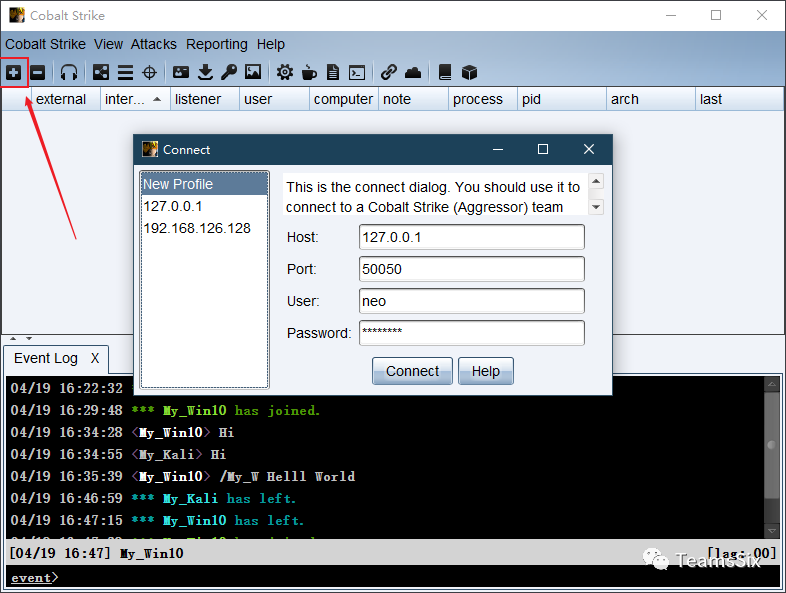The width and height of the screenshot is (786, 593).
Task: Select the New Profile entry
Action: pos(205,184)
